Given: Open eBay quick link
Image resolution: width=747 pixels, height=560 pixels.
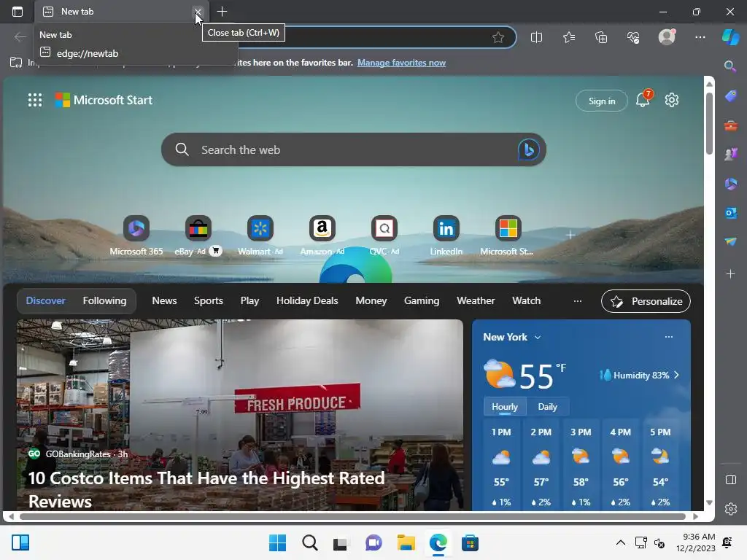Looking at the screenshot, I should [x=198, y=236].
